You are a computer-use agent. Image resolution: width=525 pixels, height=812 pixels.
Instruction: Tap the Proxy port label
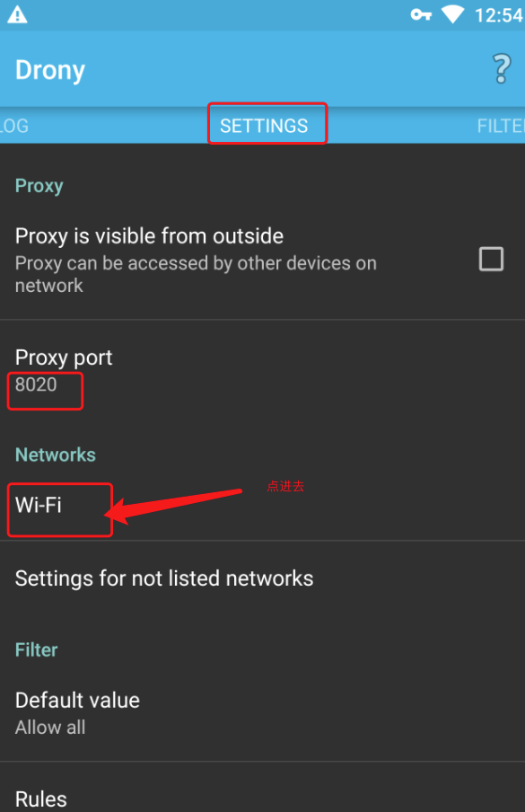pos(63,357)
